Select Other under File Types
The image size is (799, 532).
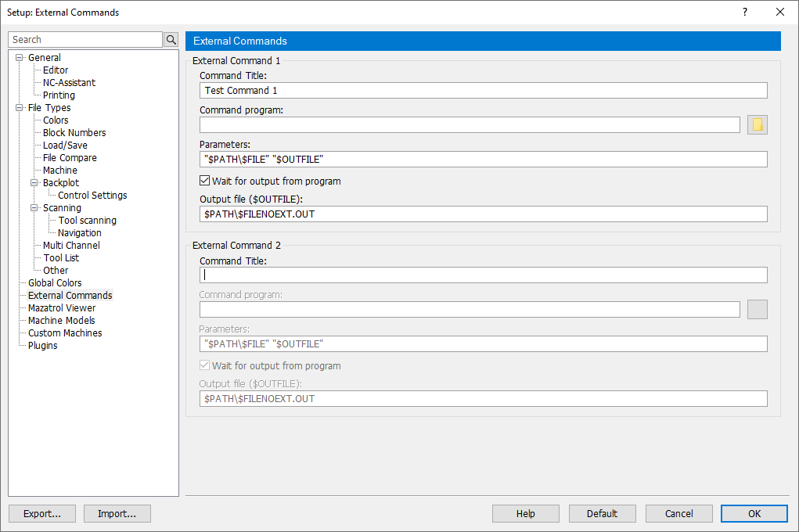point(56,271)
